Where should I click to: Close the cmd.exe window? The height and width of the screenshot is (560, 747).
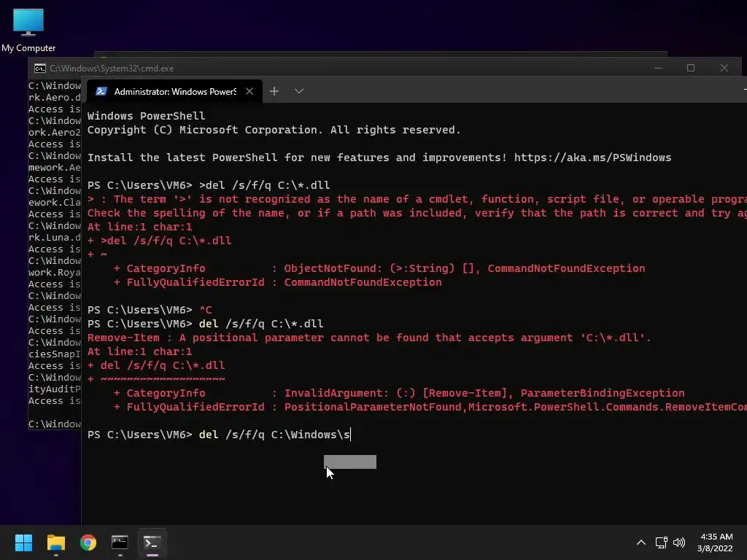click(724, 68)
